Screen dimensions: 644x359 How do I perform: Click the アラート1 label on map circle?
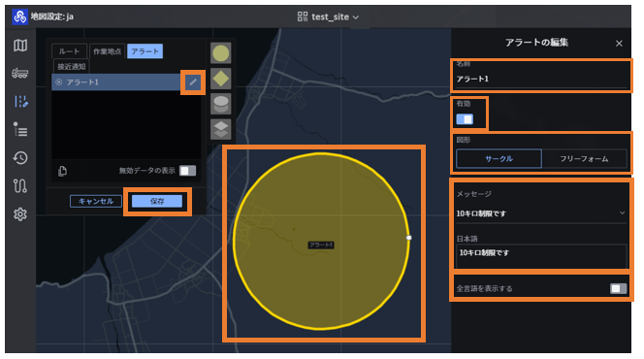point(321,245)
